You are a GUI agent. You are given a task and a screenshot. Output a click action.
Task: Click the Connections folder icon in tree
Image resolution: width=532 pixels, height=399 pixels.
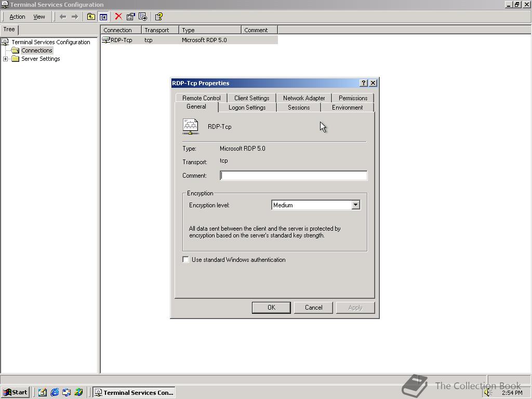(x=15, y=50)
